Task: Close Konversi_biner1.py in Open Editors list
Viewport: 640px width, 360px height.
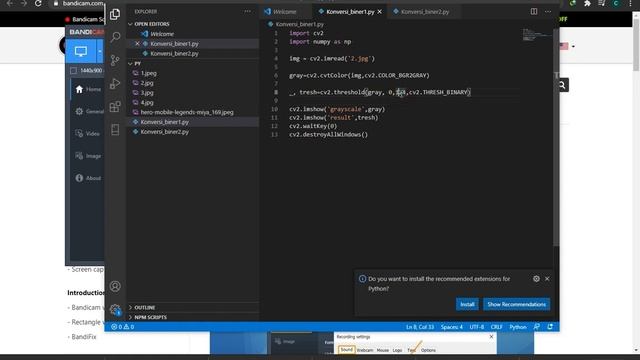Action: click(138, 44)
